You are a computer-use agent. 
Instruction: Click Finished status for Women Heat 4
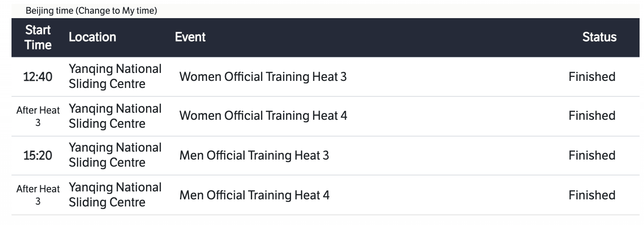tap(592, 116)
